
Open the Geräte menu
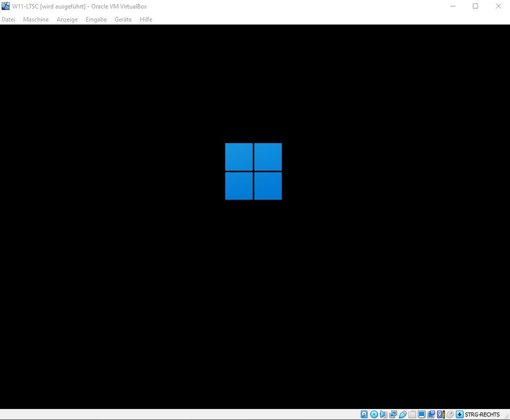[x=123, y=19]
